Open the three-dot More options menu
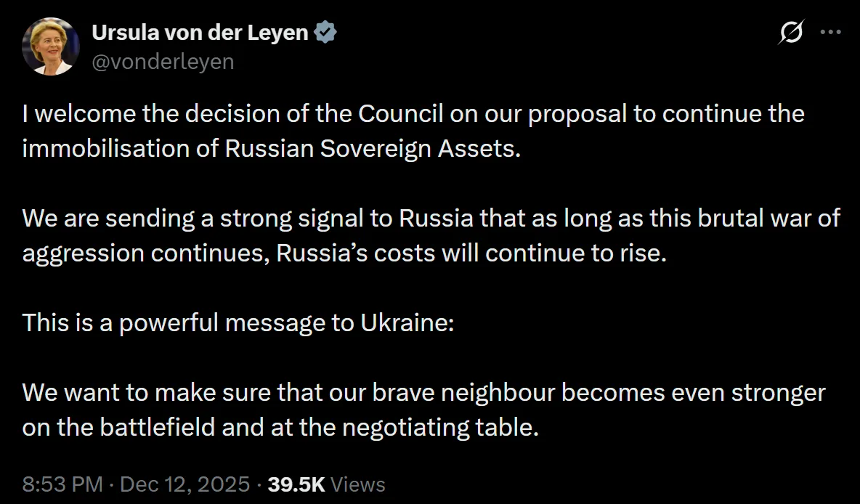Image resolution: width=860 pixels, height=504 pixels. (830, 33)
